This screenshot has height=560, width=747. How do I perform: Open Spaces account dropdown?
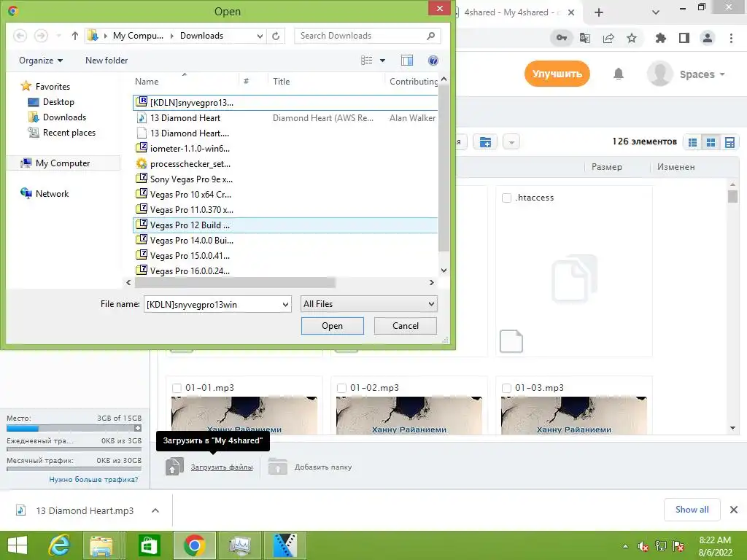pos(703,74)
